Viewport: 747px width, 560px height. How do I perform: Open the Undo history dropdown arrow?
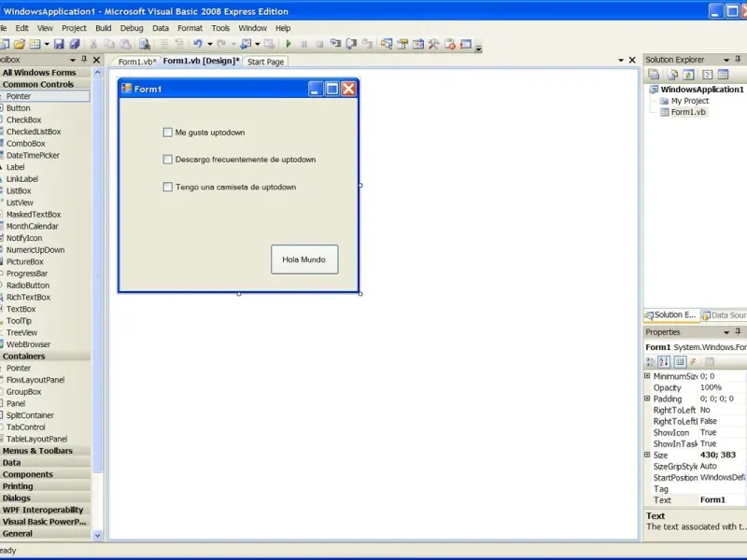209,44
